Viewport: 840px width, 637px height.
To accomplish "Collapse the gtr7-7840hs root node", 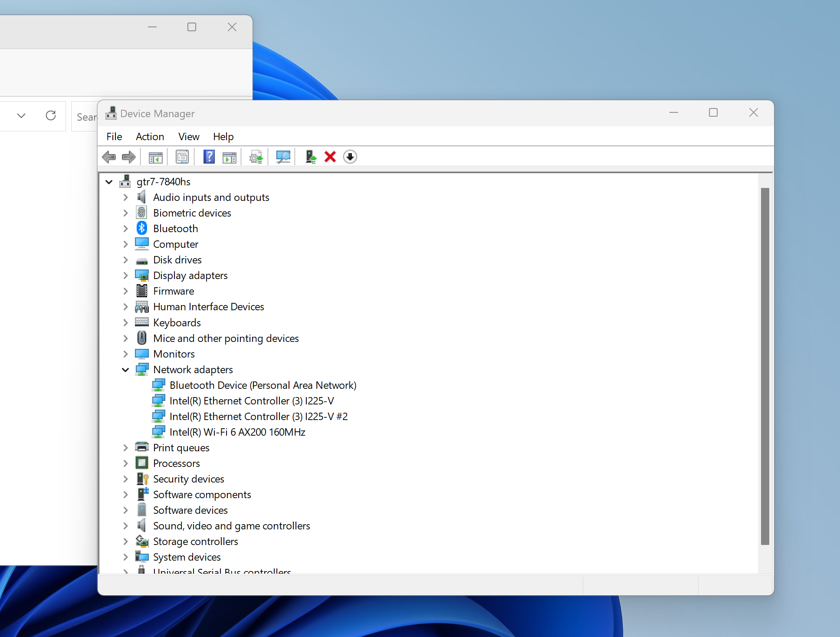I will point(109,182).
